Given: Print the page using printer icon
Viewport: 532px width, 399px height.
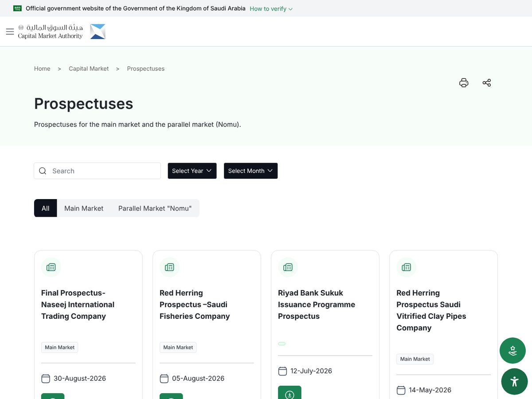Looking at the screenshot, I should (x=464, y=83).
